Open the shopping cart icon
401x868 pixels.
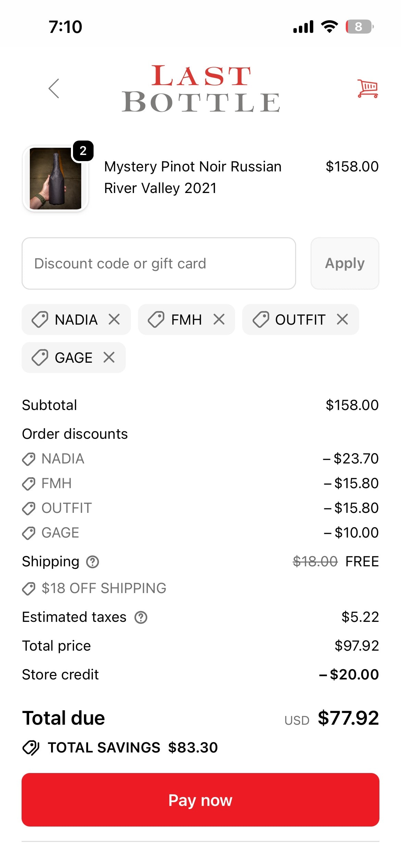[368, 88]
